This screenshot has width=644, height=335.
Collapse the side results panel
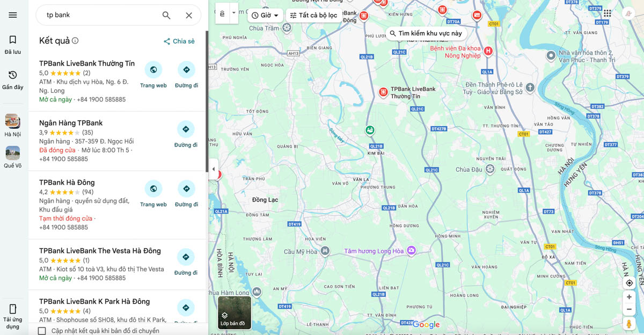214,169
